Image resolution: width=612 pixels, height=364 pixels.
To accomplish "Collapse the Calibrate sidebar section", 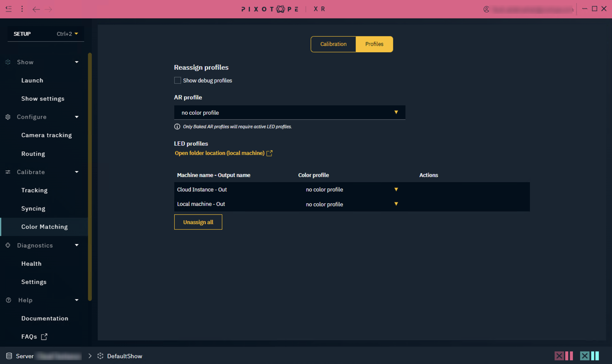I will [x=77, y=172].
